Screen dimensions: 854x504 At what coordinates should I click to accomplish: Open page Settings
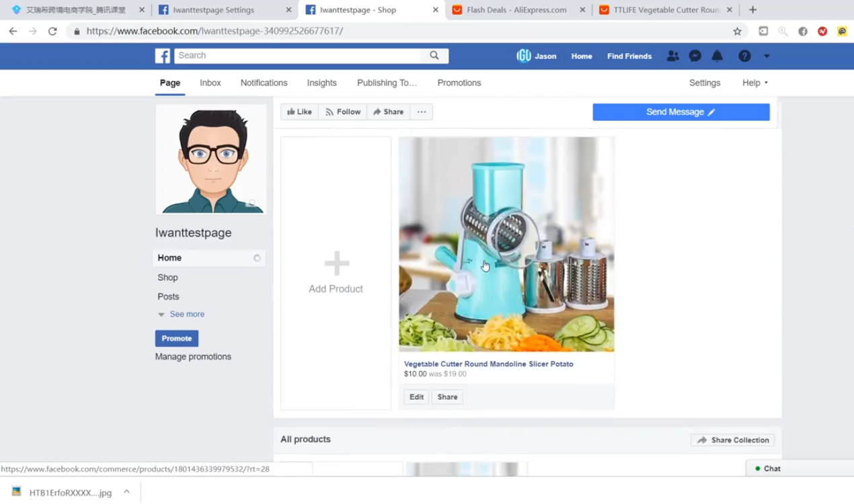[x=705, y=83]
